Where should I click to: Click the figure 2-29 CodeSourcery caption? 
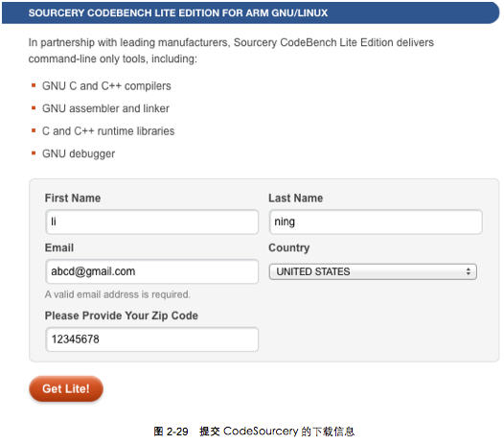click(254, 432)
